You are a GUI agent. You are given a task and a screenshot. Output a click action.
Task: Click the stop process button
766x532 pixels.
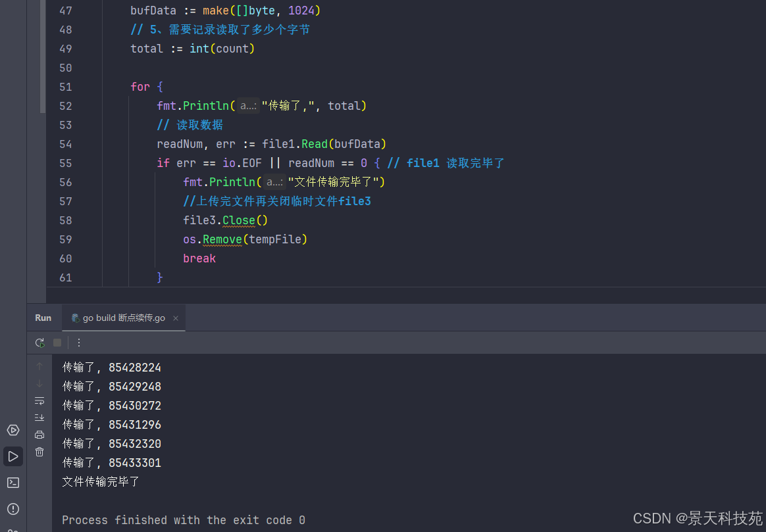pos(57,343)
